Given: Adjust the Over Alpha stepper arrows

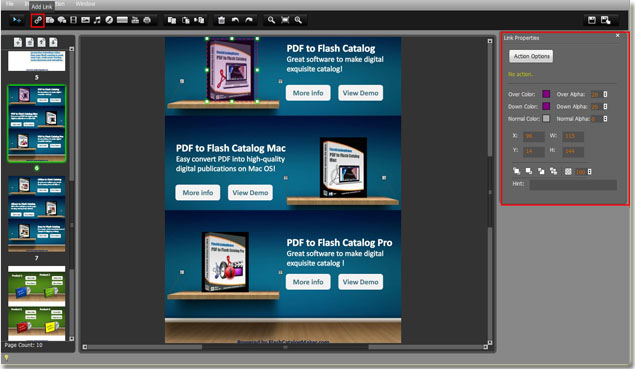Looking at the screenshot, I should point(605,94).
